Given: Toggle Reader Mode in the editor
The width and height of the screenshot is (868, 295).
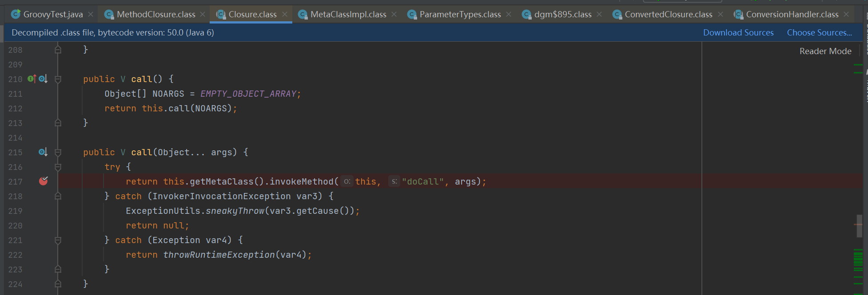Looking at the screenshot, I should pyautogui.click(x=825, y=51).
